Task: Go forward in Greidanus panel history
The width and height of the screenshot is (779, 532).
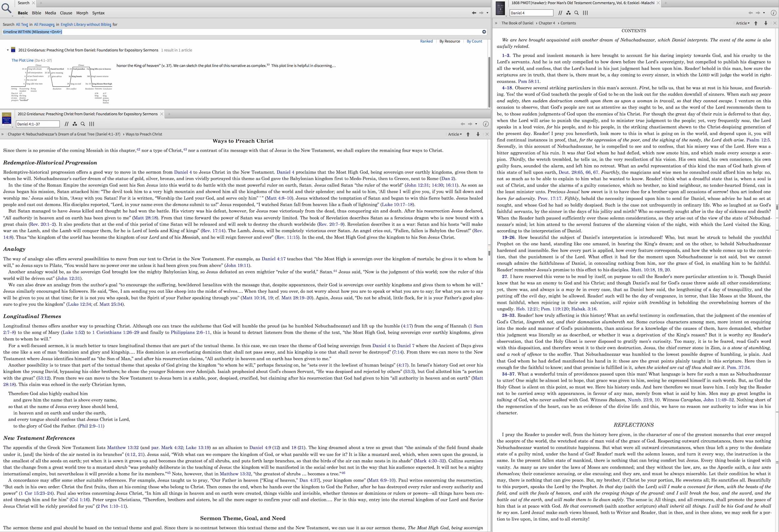Action: (470, 124)
